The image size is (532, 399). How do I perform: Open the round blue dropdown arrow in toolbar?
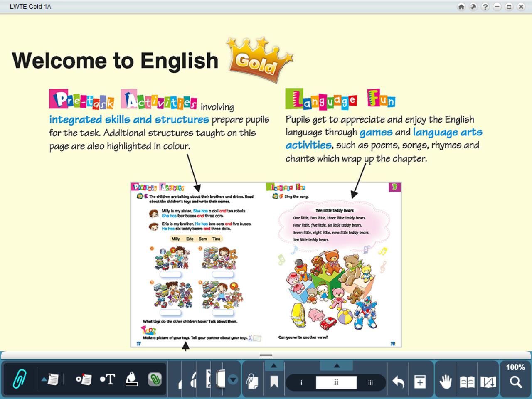point(233,379)
